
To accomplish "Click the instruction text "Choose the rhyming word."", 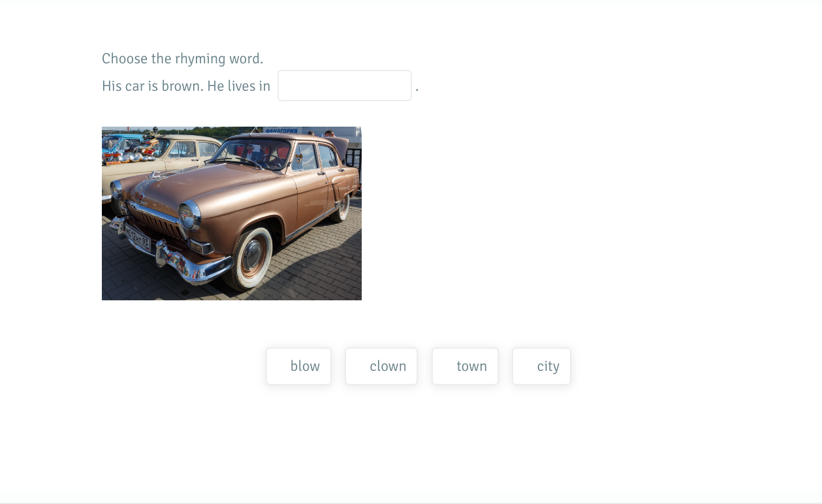I will [x=182, y=58].
